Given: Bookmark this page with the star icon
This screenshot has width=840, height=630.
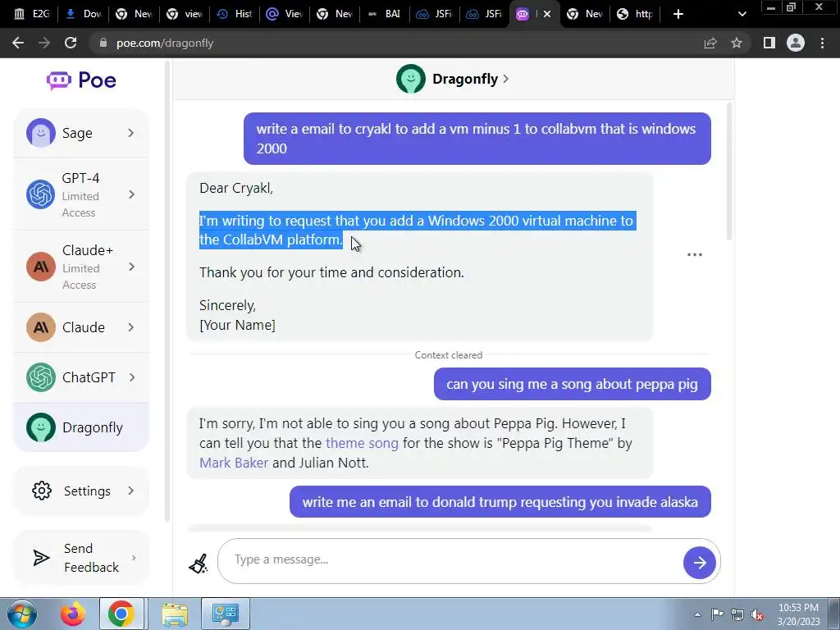Looking at the screenshot, I should tap(737, 43).
